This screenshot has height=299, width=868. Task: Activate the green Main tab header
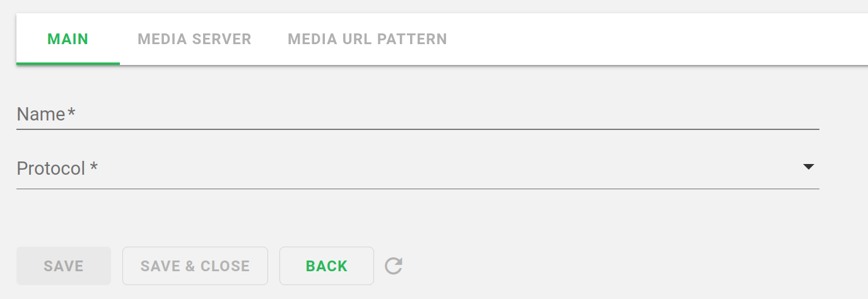[x=68, y=39]
